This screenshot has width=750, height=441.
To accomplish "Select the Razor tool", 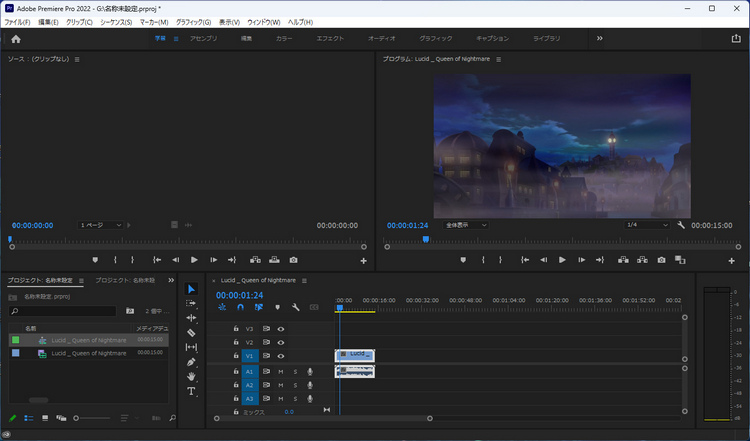I will [191, 332].
